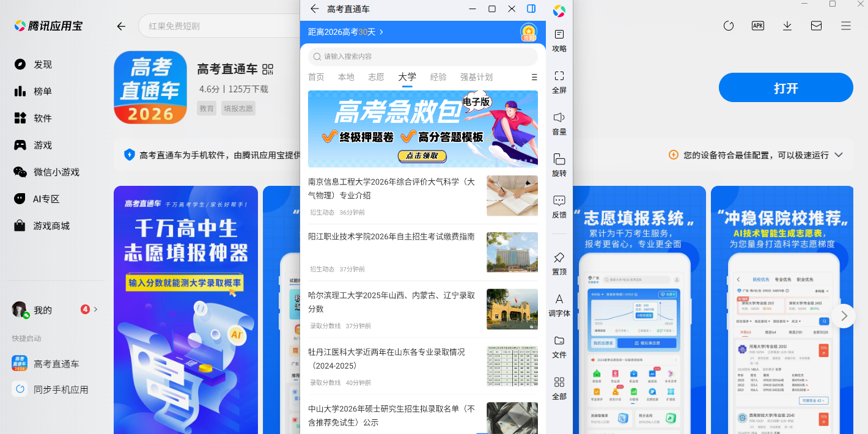Switch to 首页 tab
The width and height of the screenshot is (868, 434).
[316, 77]
